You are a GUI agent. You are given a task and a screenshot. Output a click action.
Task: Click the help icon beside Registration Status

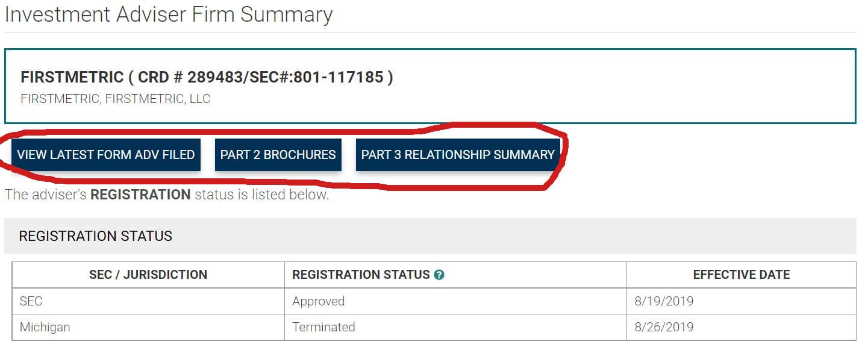coord(439,275)
